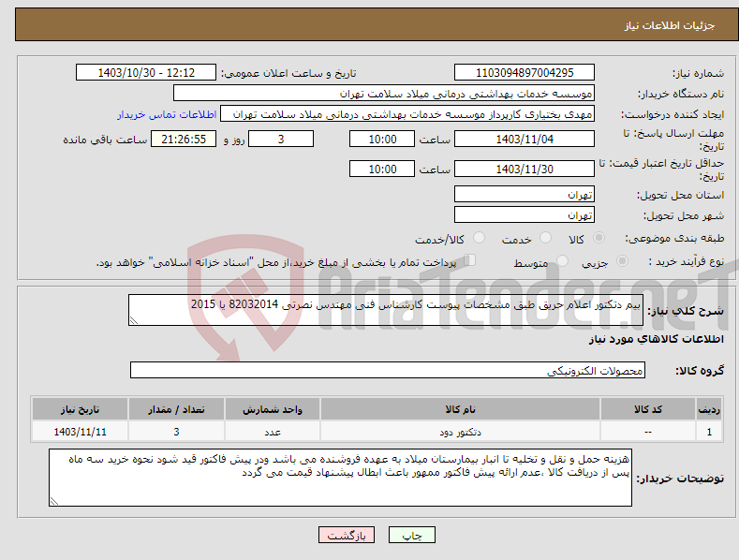Click the اطلاعات کالاهای مورد نیاز section heading
The height and width of the screenshot is (560, 739).
click(x=656, y=339)
